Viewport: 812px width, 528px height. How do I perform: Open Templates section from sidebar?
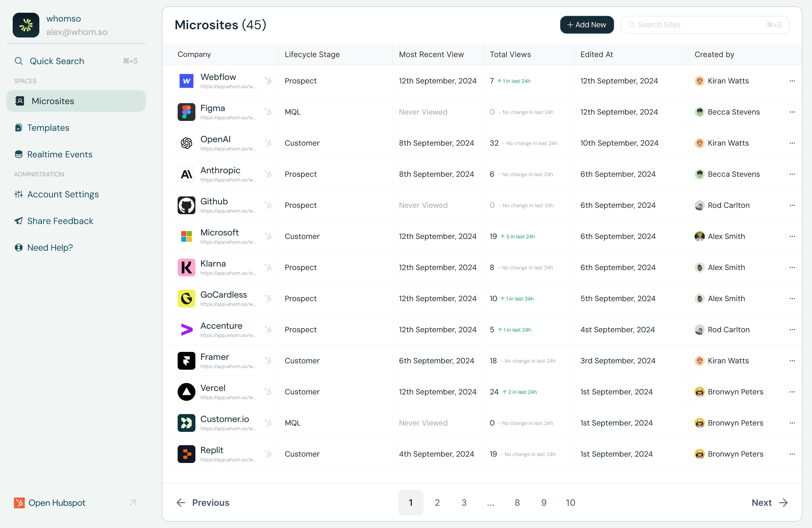[49, 128]
